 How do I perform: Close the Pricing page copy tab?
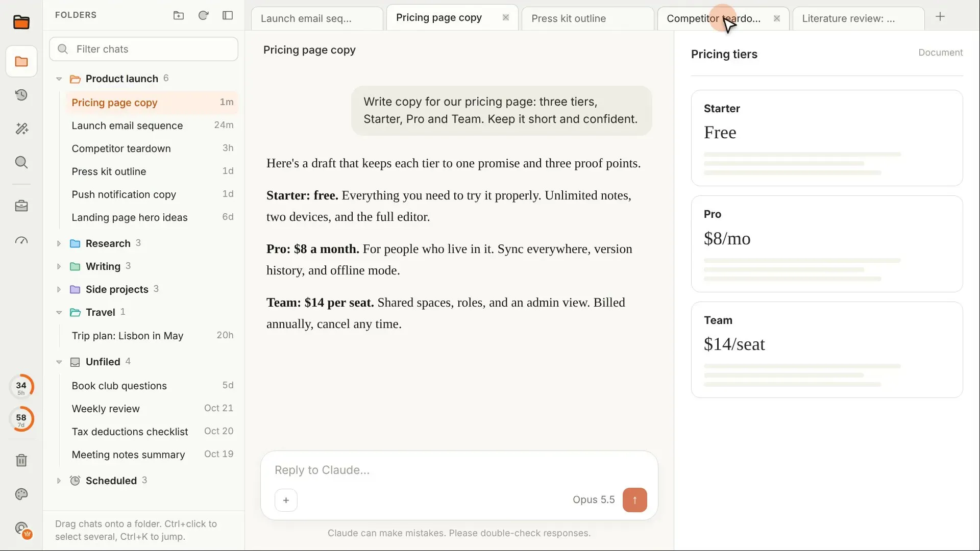506,17
